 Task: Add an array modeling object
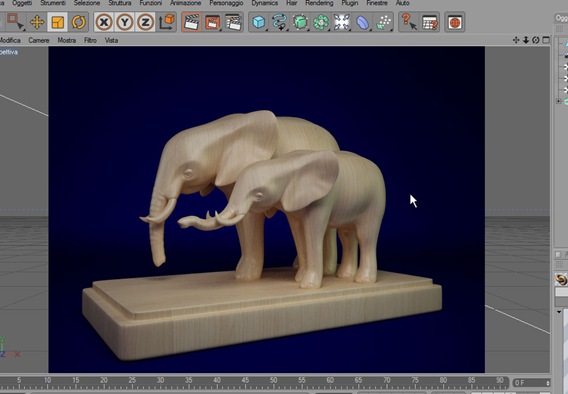tap(321, 22)
